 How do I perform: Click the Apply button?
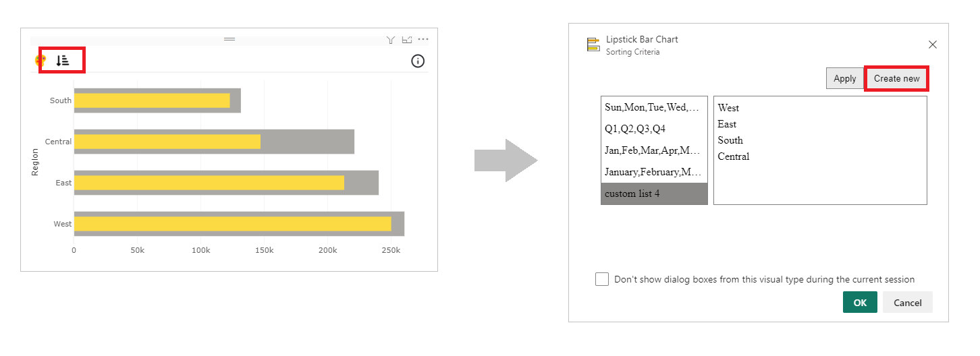(844, 78)
